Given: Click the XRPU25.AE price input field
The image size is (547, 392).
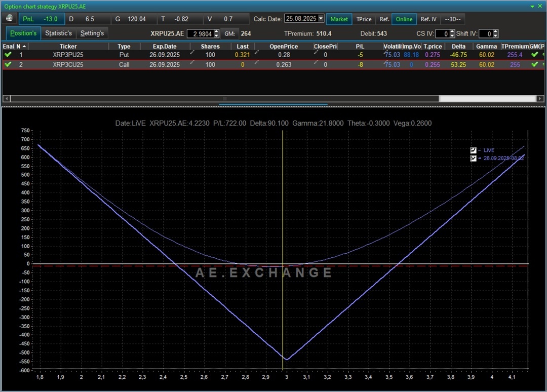Looking at the screenshot, I should pos(200,34).
